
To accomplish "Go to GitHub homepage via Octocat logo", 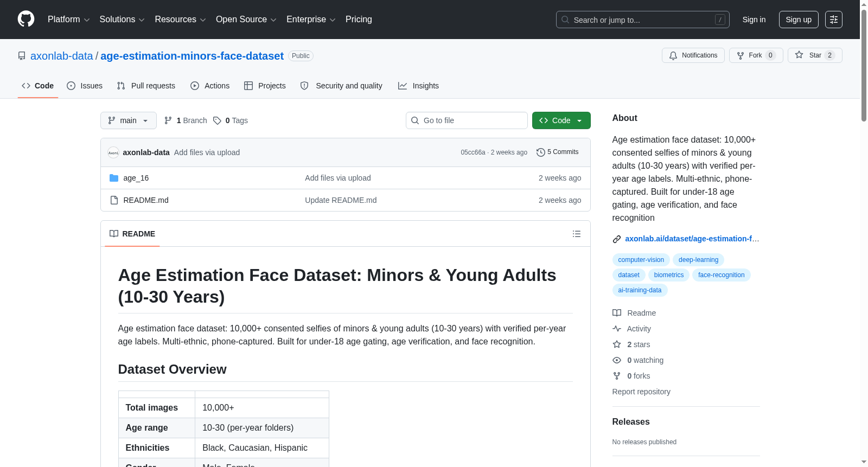I will click(x=26, y=19).
